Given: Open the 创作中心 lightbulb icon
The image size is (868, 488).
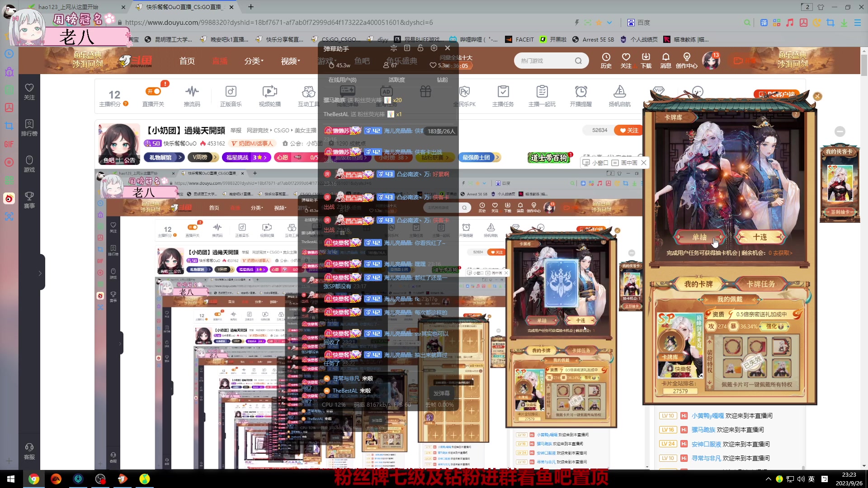Looking at the screenshot, I should pyautogui.click(x=686, y=60).
